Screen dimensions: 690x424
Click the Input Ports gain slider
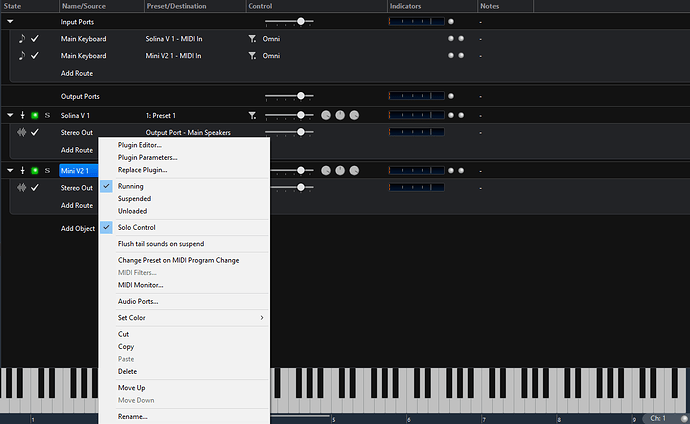pyautogui.click(x=289, y=21)
